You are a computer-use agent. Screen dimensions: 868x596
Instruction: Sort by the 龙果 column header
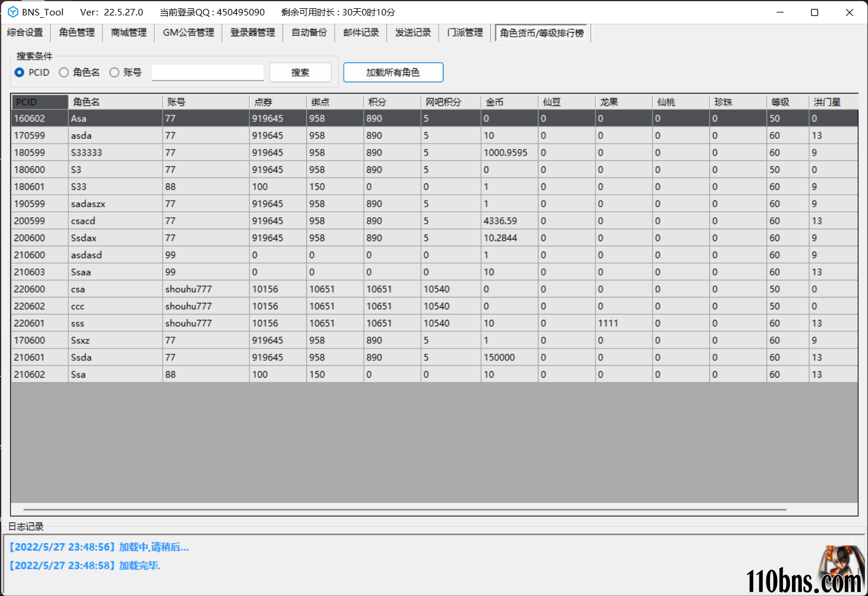pos(624,102)
